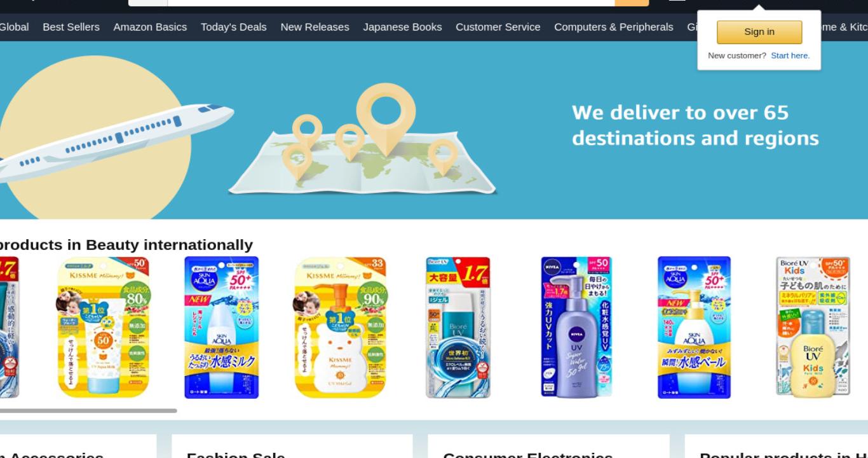This screenshot has height=458, width=868.
Task: Click the Start here new customer link
Action: [x=790, y=55]
